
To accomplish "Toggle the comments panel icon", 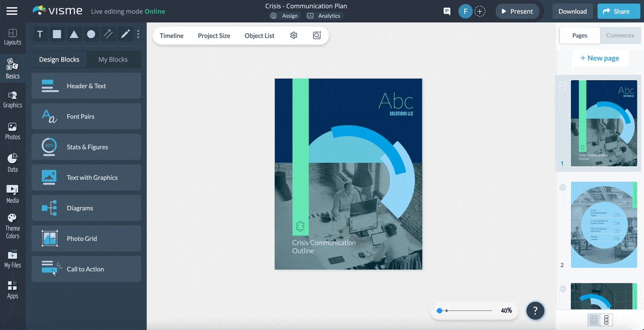I will click(x=447, y=11).
